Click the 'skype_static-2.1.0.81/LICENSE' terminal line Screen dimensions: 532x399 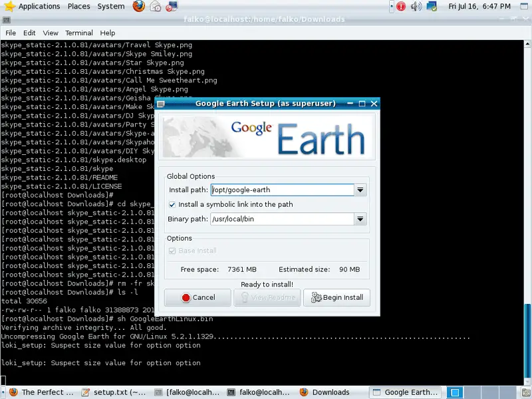[61, 186]
